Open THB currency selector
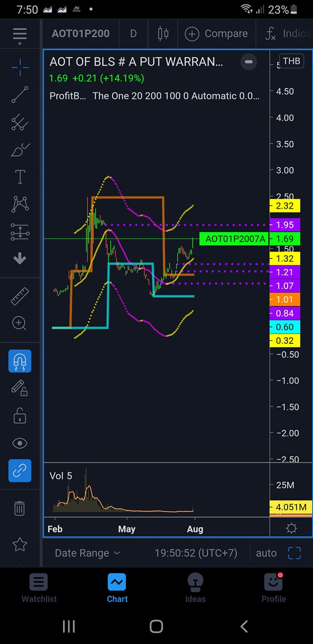Screen dimensions: 313x644 [291, 61]
